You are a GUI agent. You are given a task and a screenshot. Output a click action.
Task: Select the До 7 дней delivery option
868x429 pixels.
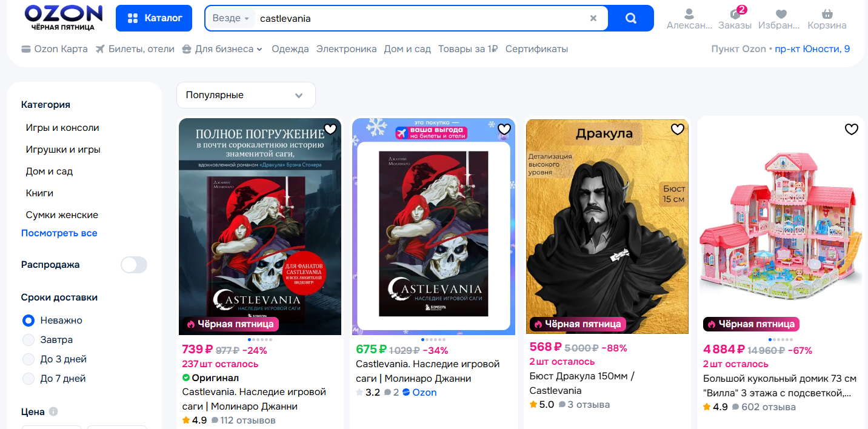click(28, 379)
